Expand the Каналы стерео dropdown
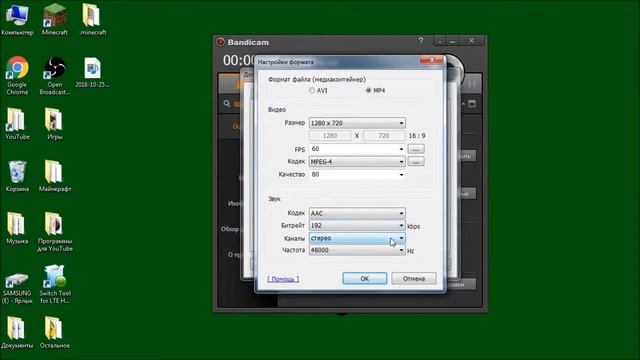640x360 pixels. click(x=357, y=238)
